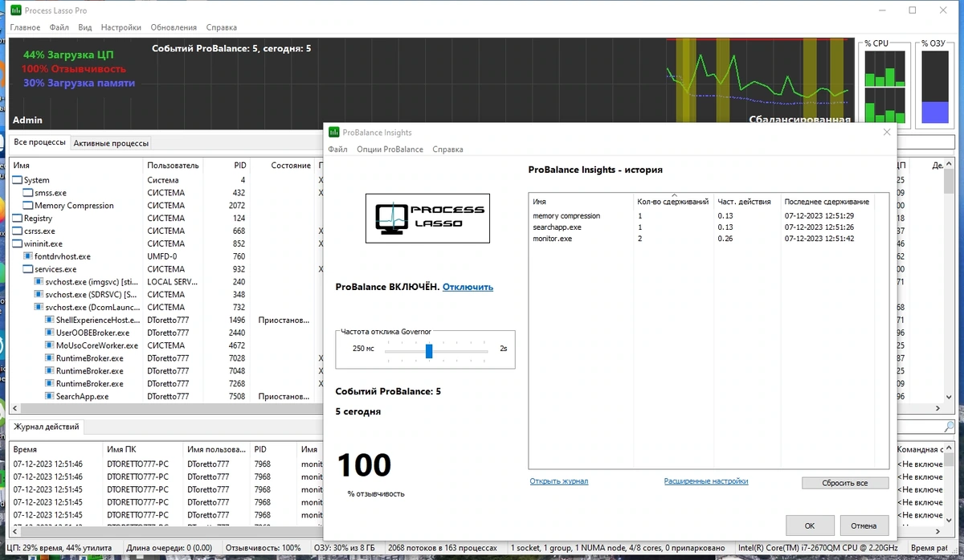964x560 pixels.
Task: Click the first log entry at 12:51:46
Action: (x=165, y=464)
